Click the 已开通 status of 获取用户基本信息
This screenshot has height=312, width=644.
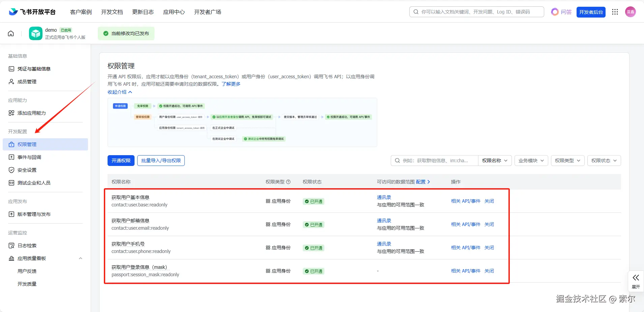pyautogui.click(x=314, y=201)
